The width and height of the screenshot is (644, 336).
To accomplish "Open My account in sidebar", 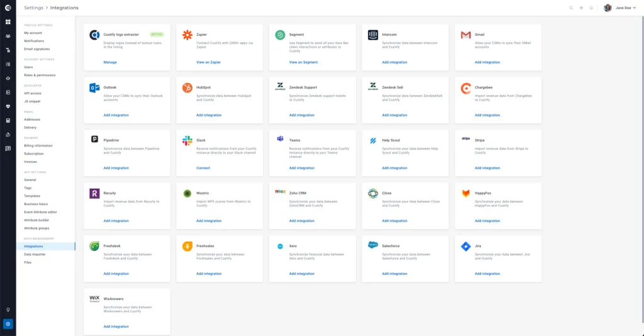I will pyautogui.click(x=33, y=33).
